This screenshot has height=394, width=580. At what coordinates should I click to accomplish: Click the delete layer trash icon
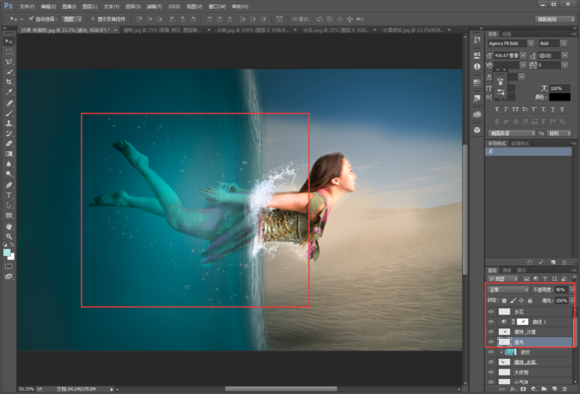coord(564,389)
